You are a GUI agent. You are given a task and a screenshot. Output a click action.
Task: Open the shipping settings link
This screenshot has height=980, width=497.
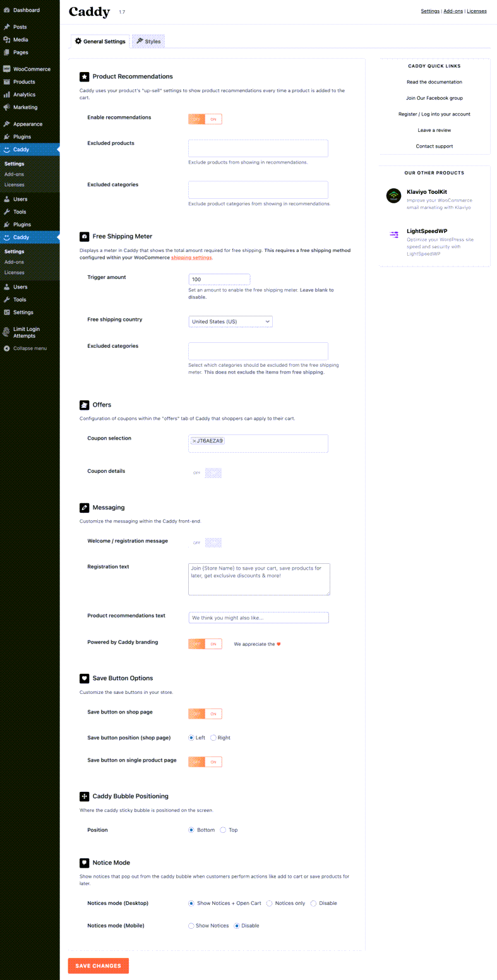[x=192, y=258]
